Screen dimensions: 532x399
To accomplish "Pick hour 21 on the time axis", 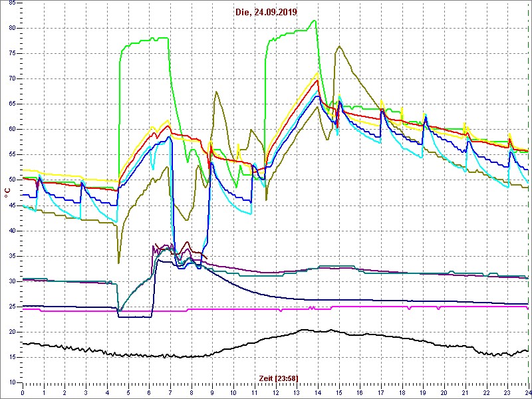I will pos(465,392).
